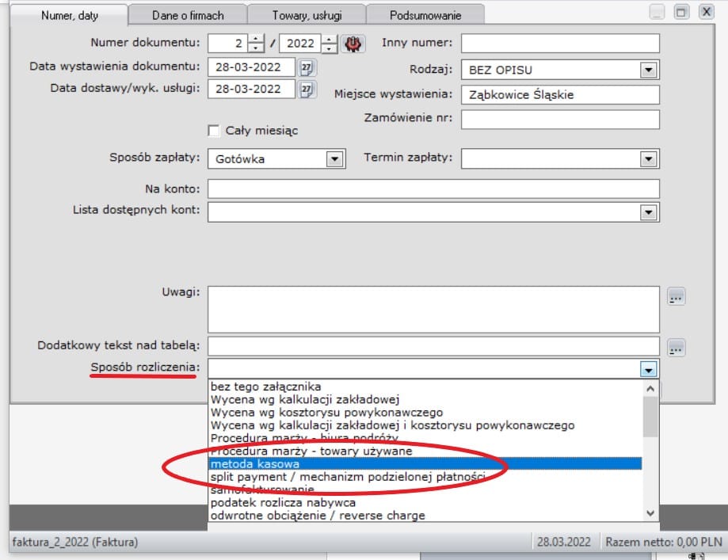
Task: Open the Sposób zapłaty dropdown
Action: pyautogui.click(x=335, y=159)
